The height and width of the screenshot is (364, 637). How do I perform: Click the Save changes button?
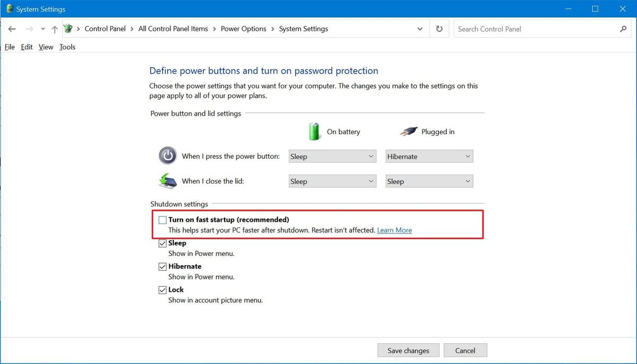point(408,350)
